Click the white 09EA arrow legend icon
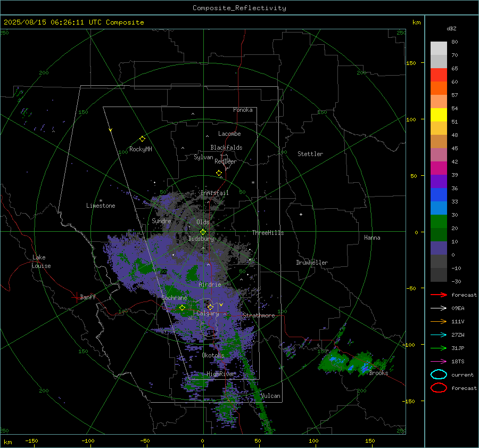Screen dimensions: 479x448 tap(439, 308)
